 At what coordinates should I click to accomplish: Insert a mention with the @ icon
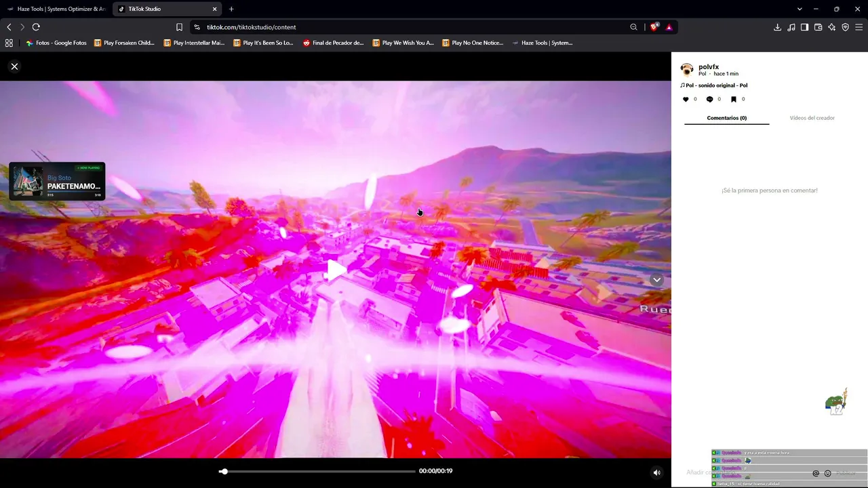tap(816, 473)
